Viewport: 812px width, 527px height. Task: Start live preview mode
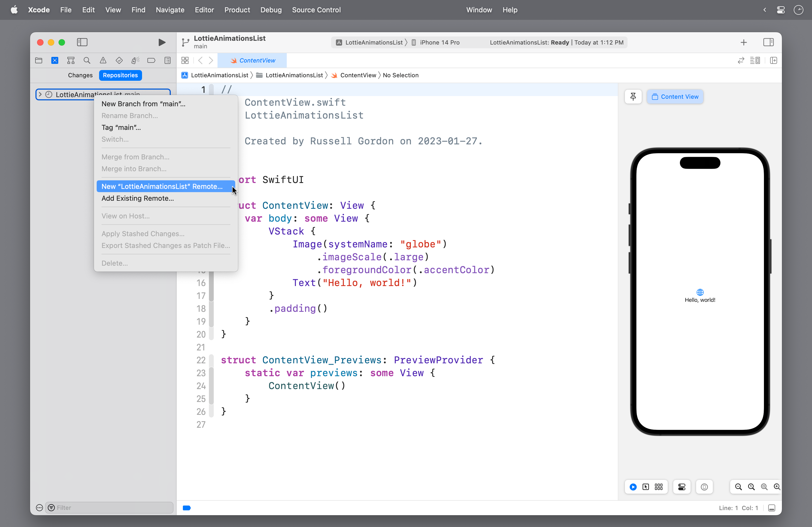[633, 487]
